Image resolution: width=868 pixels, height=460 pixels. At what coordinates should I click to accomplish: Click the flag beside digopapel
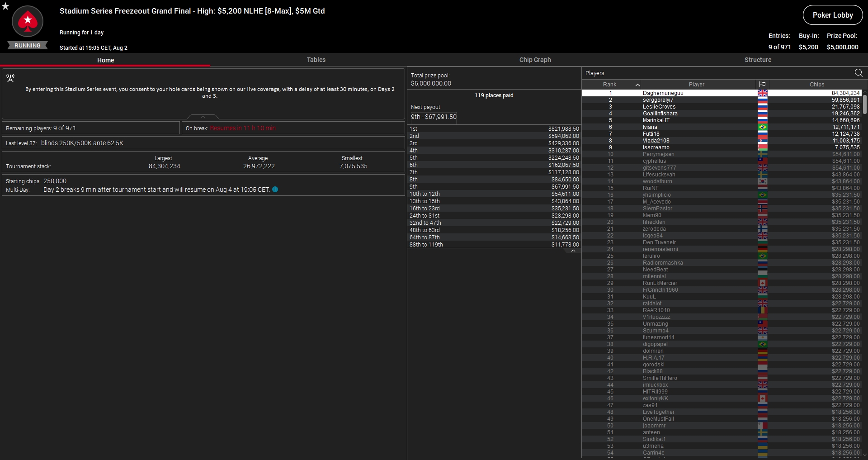pyautogui.click(x=763, y=344)
